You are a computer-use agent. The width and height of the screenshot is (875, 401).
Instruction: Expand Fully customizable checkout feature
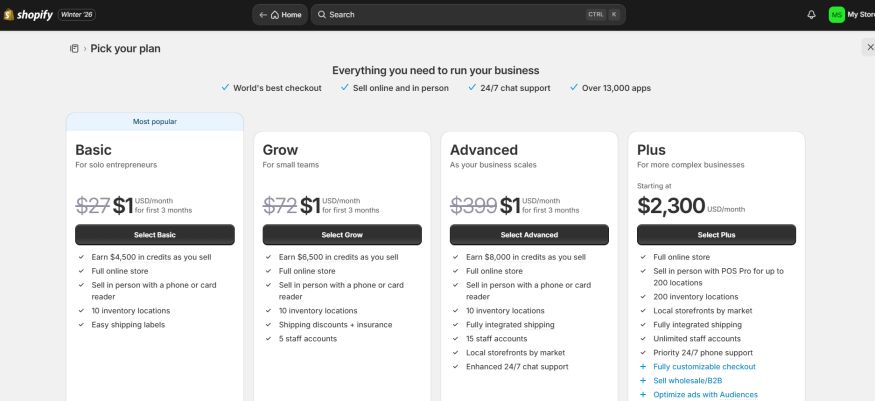704,367
